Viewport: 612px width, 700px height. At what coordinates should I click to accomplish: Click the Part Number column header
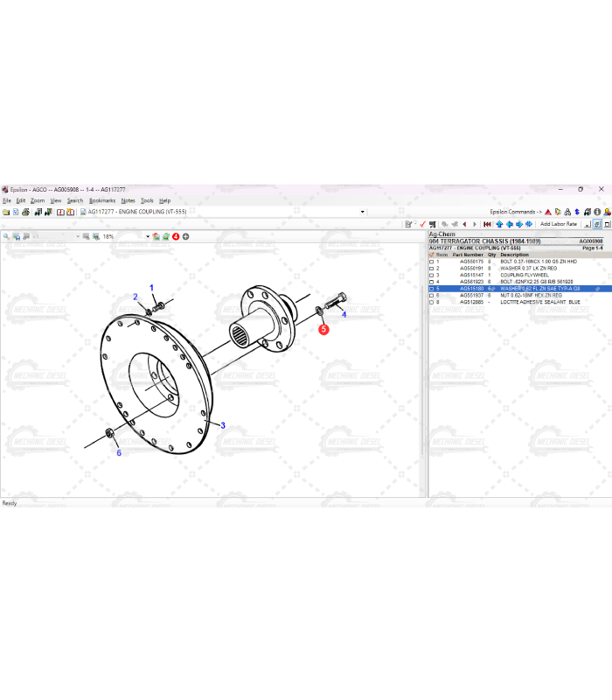coord(468,255)
